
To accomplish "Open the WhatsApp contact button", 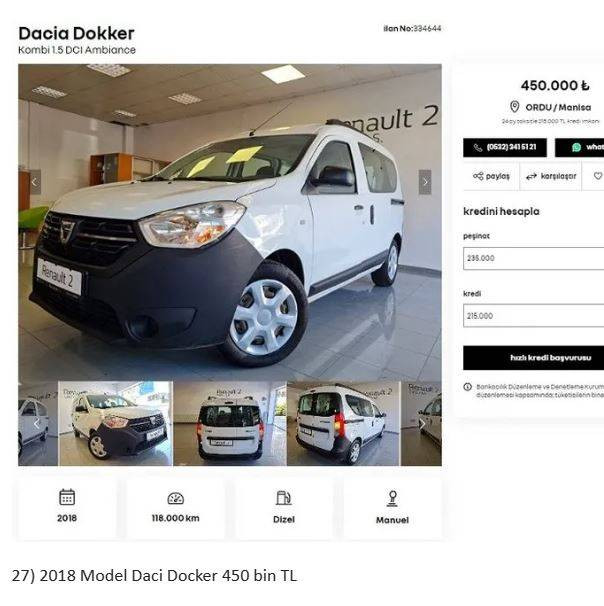I will click(x=579, y=147).
